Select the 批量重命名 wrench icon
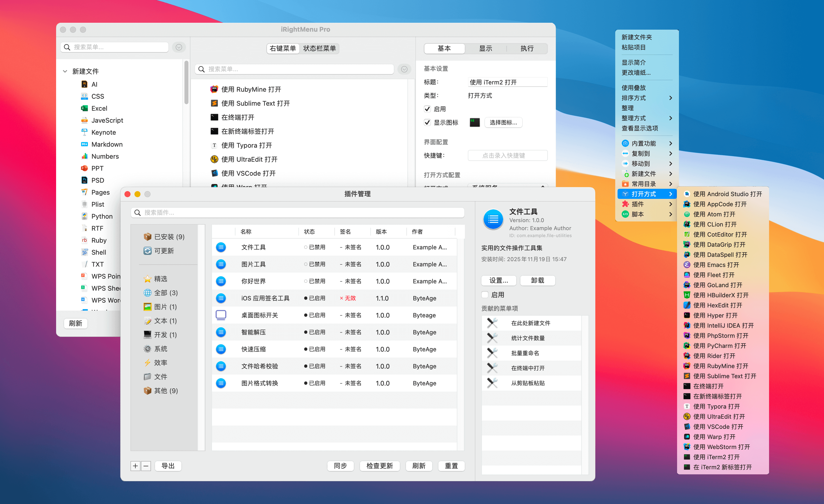Screen dimensions: 824x504 [x=492, y=353]
